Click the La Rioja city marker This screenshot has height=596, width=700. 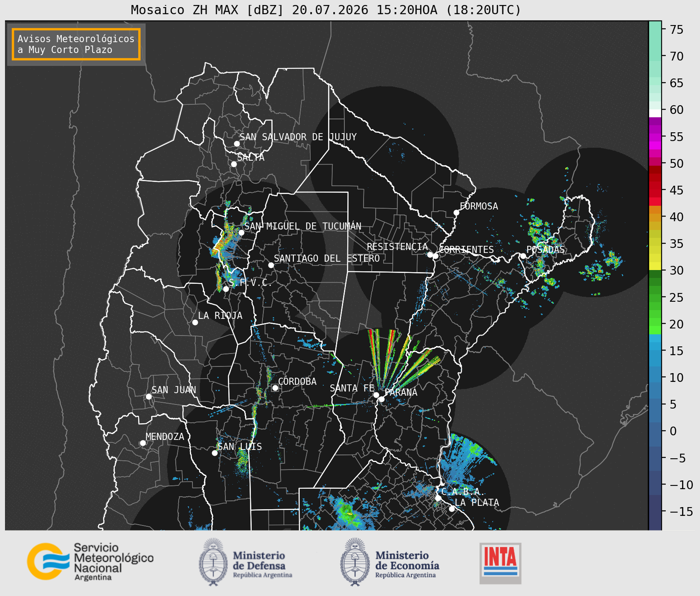(195, 322)
